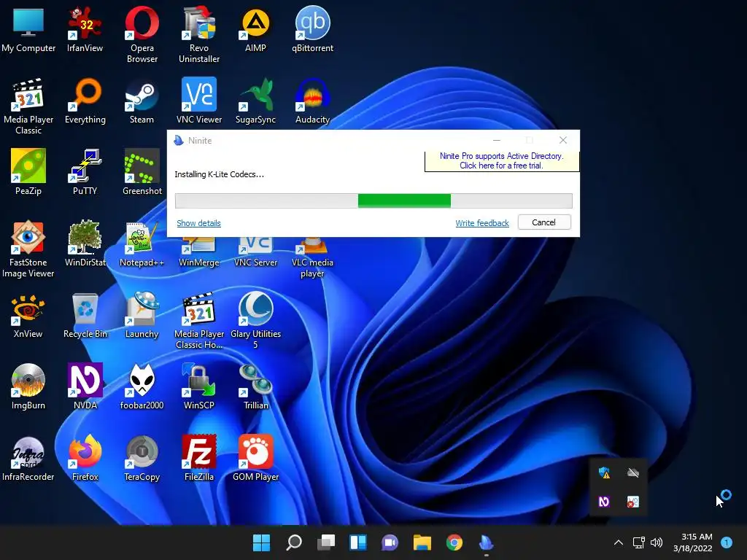747x560 pixels.
Task: Open the Write feedback link
Action: (x=482, y=223)
